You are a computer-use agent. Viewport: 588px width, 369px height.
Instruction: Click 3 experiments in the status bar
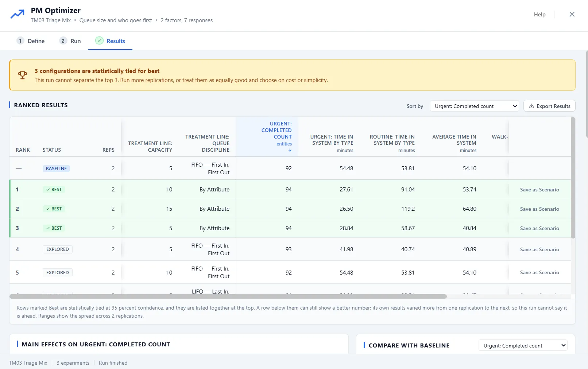coord(73,363)
